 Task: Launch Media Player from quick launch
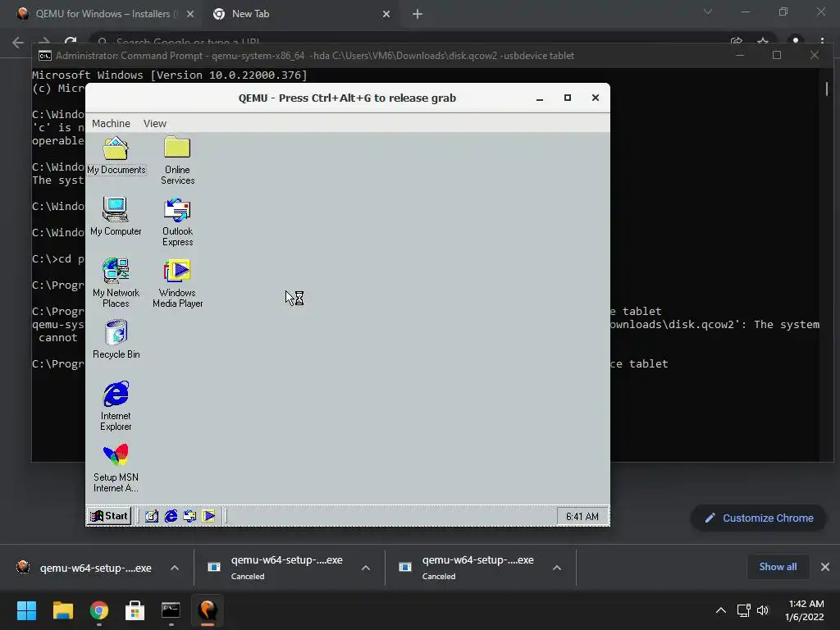click(208, 516)
